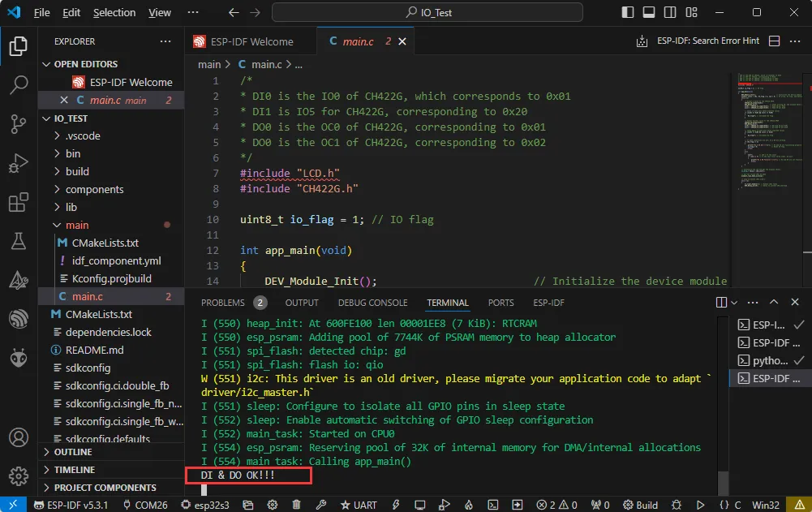Click the Build project icon in status bar

pos(640,504)
